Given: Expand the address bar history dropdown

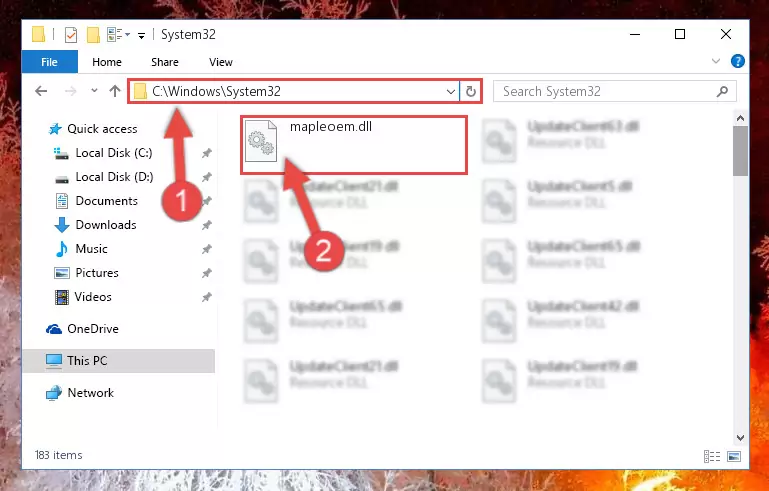Looking at the screenshot, I should [x=451, y=91].
